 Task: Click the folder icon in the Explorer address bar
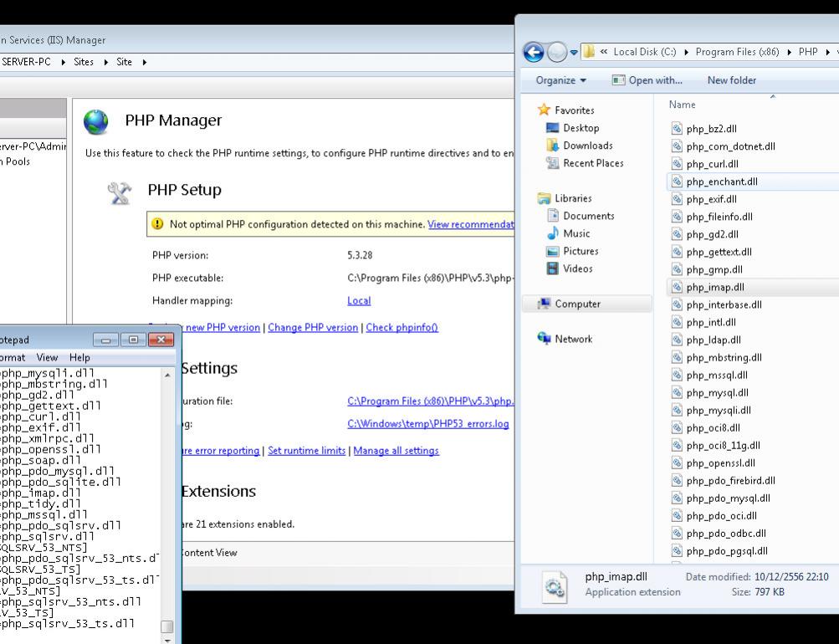(x=589, y=52)
